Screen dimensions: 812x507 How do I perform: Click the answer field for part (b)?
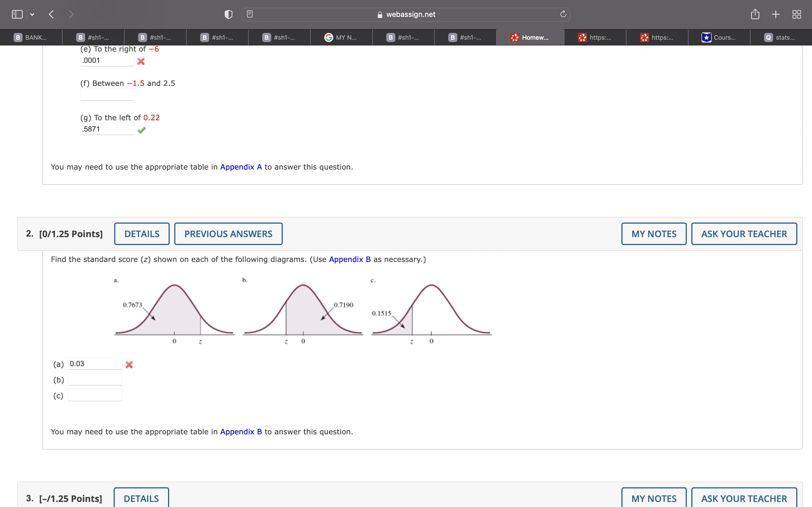95,380
